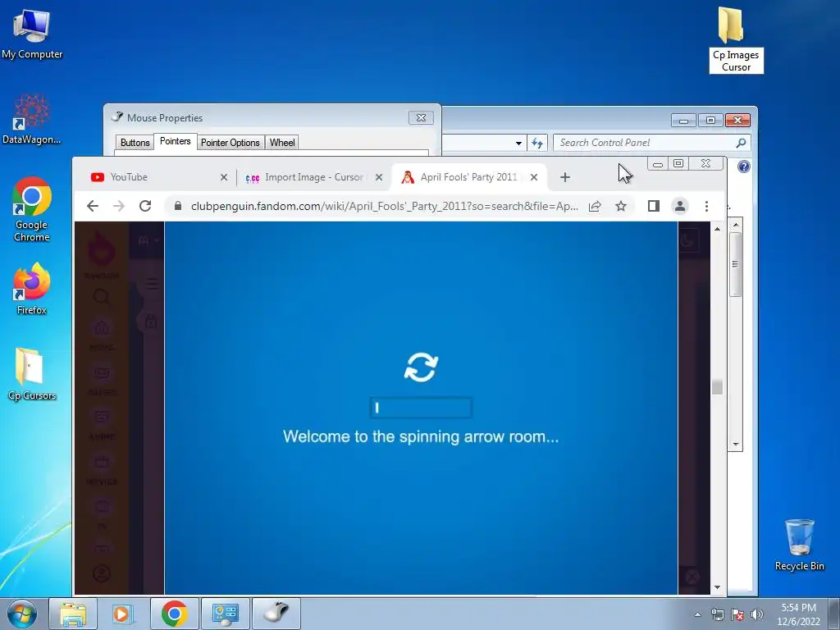Click Control Panel scroll down arrow
Image resolution: width=840 pixels, height=630 pixels.
[x=736, y=444]
